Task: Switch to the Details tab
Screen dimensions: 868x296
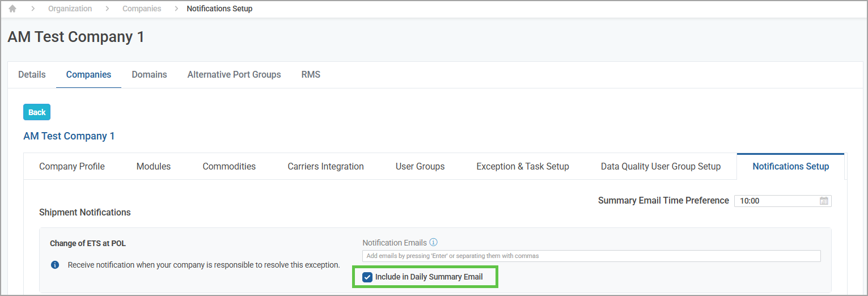Action: pos(32,74)
